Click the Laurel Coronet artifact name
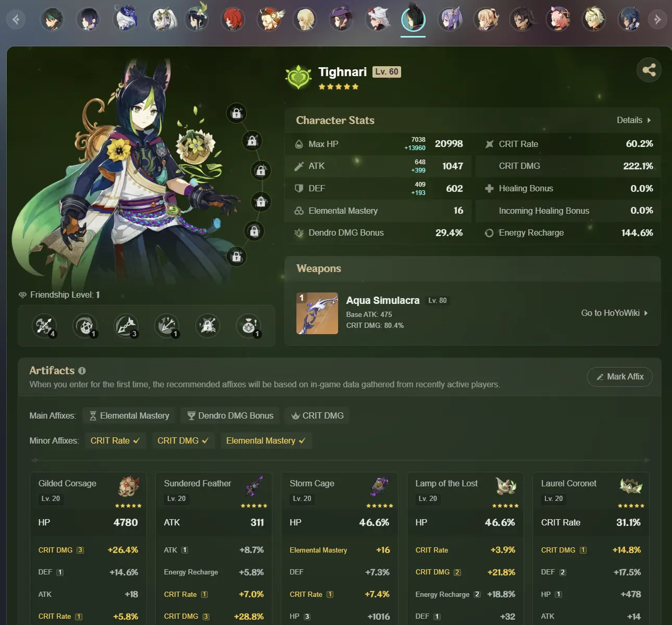This screenshot has width=672, height=625. click(x=569, y=483)
